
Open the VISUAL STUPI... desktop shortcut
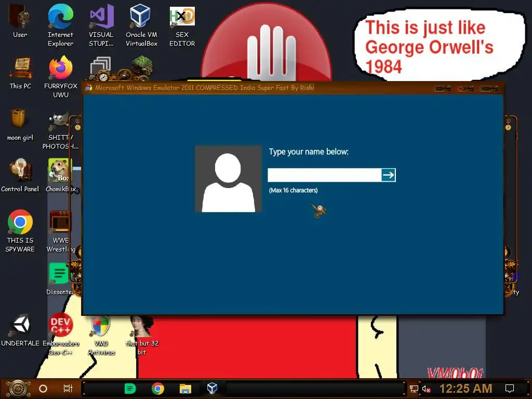point(101,25)
